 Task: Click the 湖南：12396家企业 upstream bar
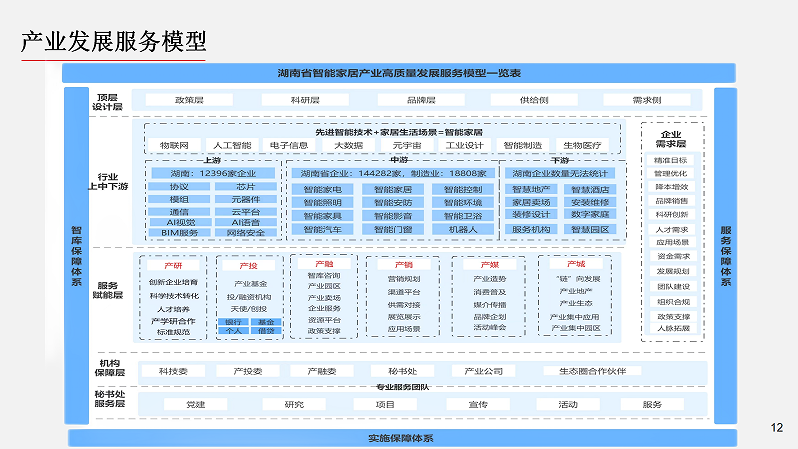(213, 173)
